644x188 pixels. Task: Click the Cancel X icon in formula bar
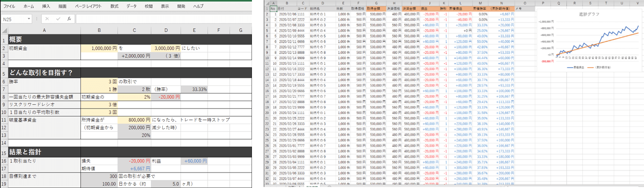click(47, 19)
